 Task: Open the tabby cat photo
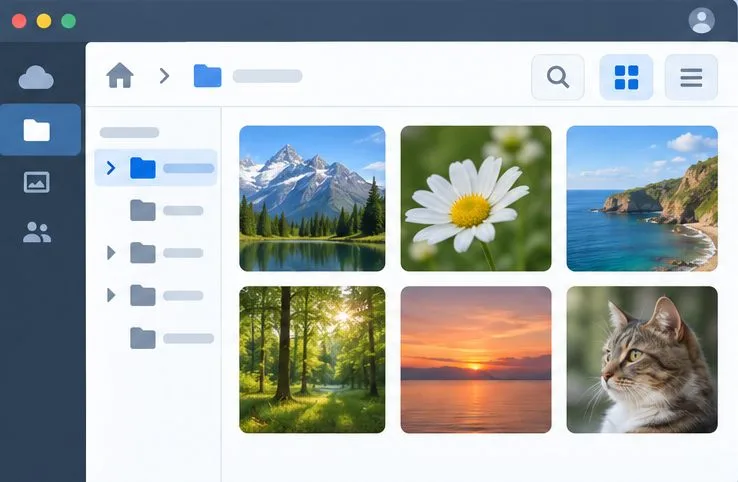coord(642,360)
